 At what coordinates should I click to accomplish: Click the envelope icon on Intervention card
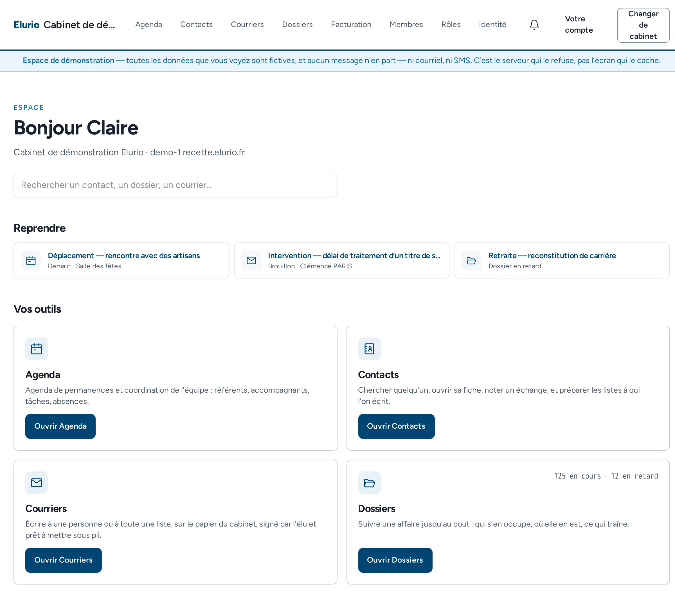(251, 260)
